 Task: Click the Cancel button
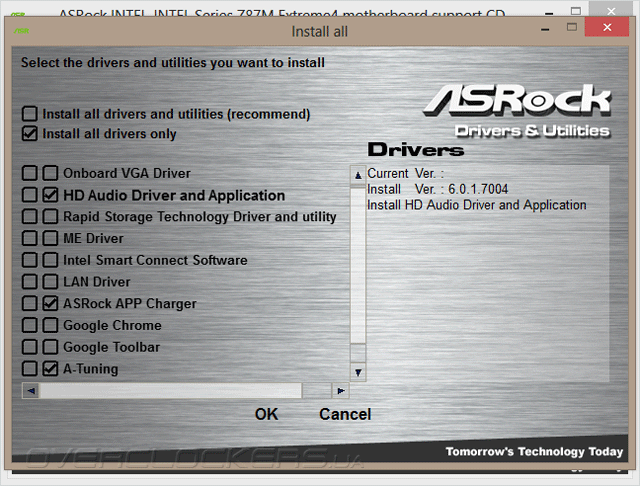345,414
